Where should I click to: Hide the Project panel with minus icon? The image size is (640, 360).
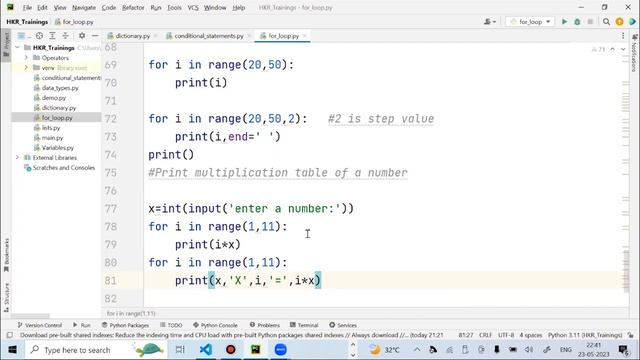[95, 36]
